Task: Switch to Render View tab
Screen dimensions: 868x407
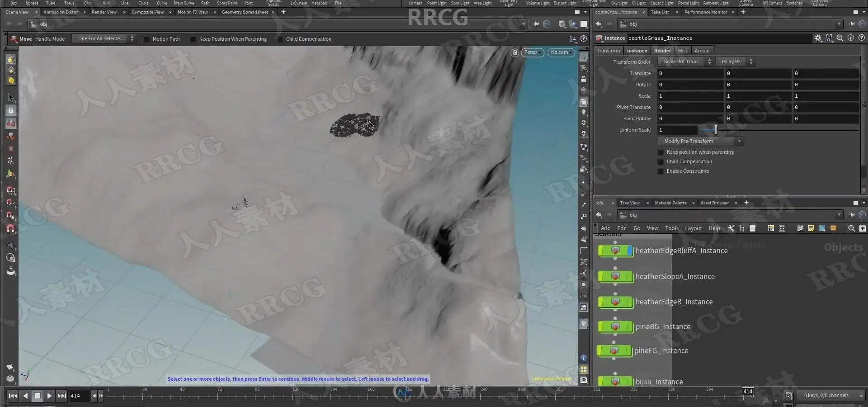Action: click(104, 12)
